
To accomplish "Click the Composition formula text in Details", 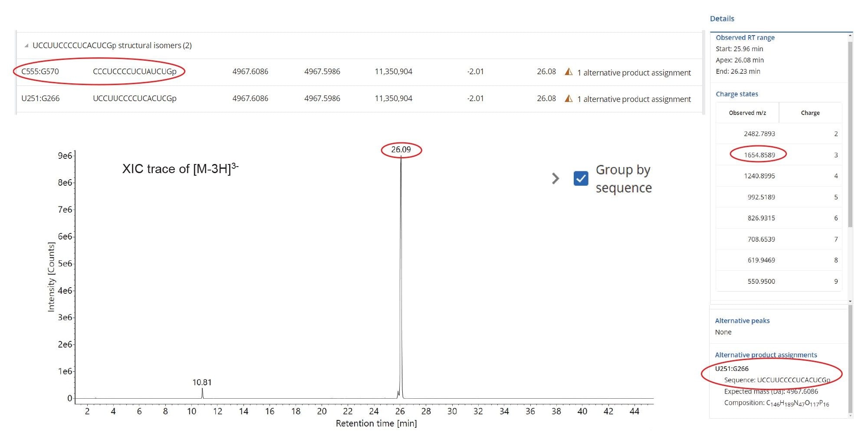I will (x=776, y=403).
